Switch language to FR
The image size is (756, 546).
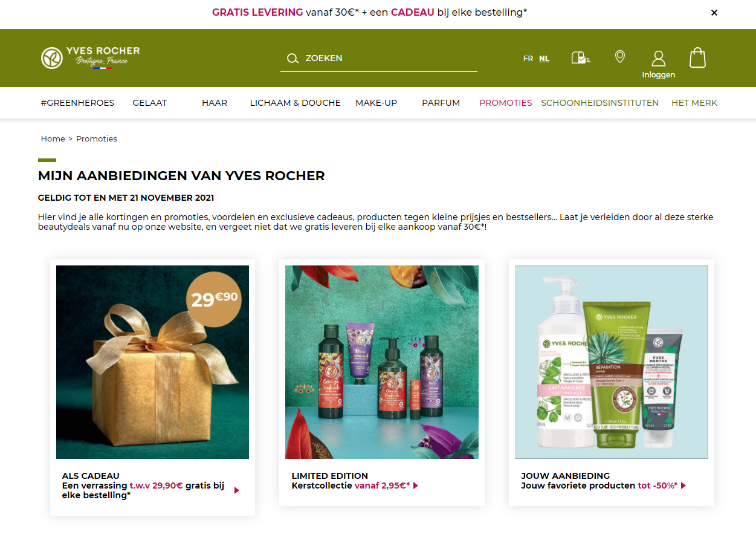528,59
